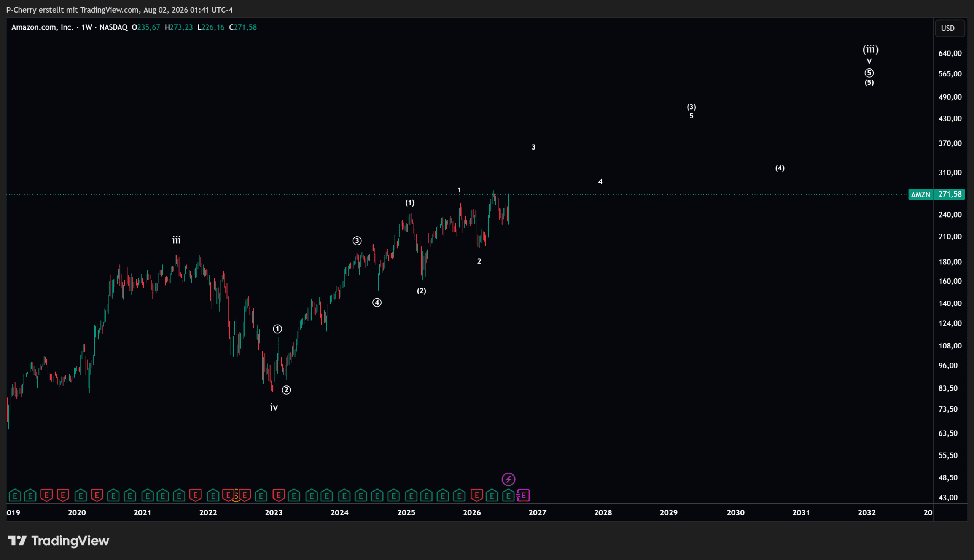Screen dimensions: 974x560
Task: Select the (4) wave label
Action: 780,168
